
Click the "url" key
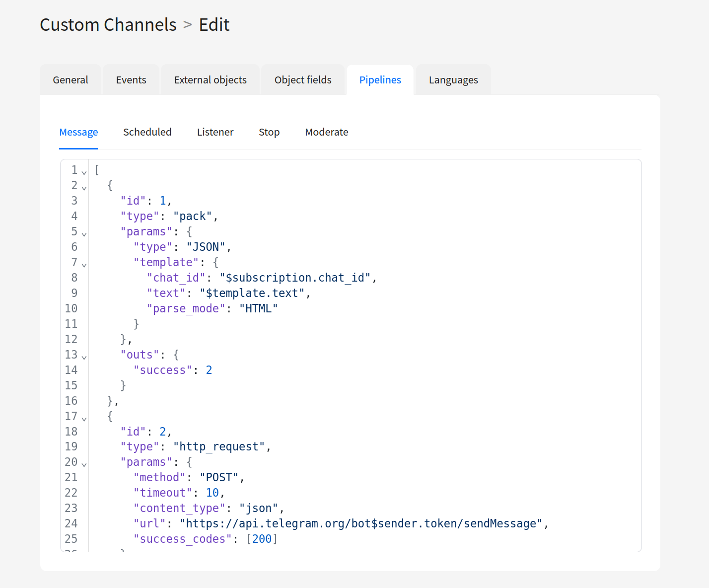(150, 523)
